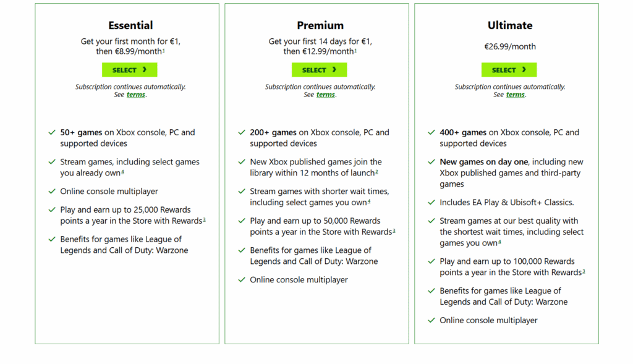This screenshot has width=633, height=364.
Task: Open footnote 4 in Ultimate stream games item
Action: (499, 242)
